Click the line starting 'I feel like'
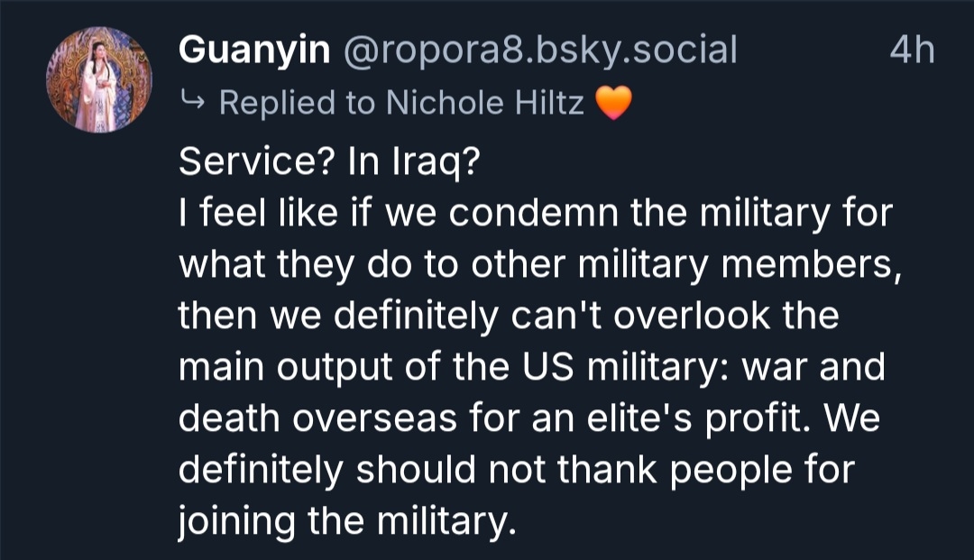Screen dimensions: 974x560 pyautogui.click(x=536, y=215)
